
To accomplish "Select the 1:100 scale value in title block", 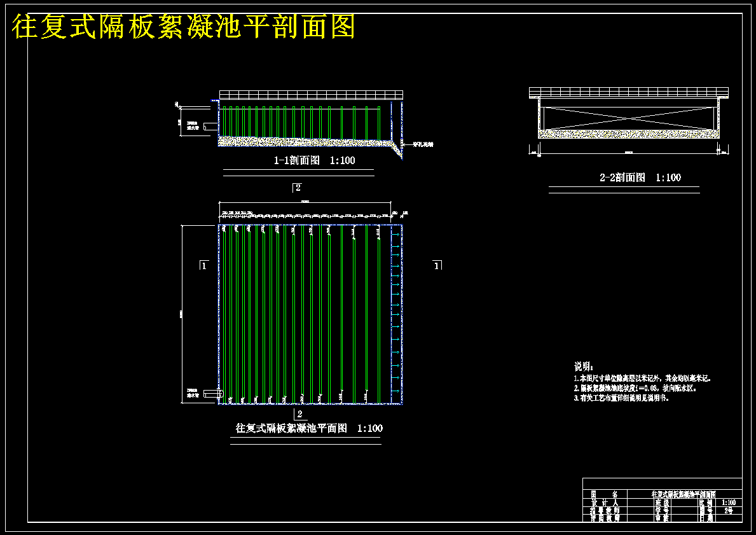I will 729,503.
